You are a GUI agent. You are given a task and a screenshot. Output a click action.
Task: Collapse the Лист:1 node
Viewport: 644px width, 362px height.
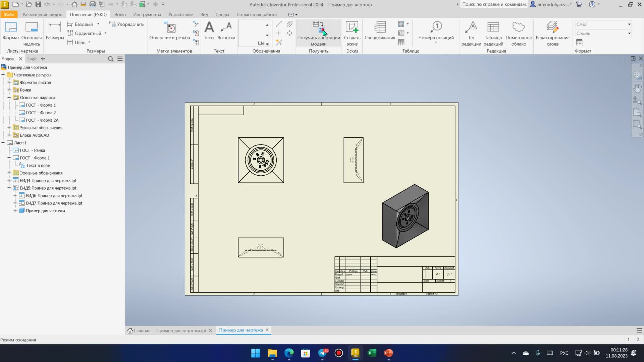(3, 143)
